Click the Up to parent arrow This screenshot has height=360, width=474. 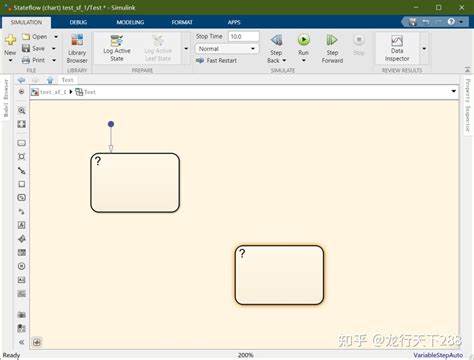[50, 80]
